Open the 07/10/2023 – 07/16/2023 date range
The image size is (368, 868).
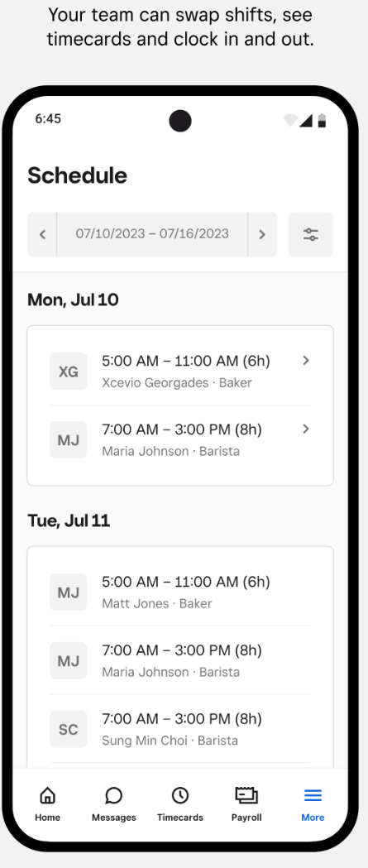152,234
